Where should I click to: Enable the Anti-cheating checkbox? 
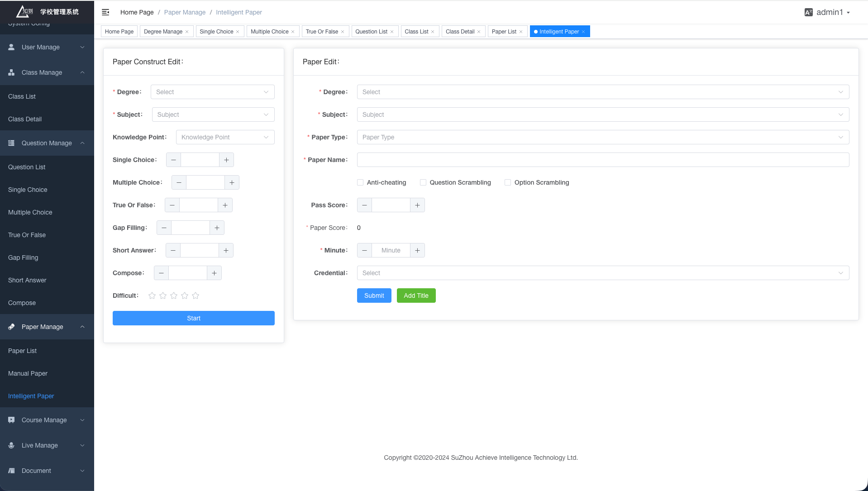(360, 182)
